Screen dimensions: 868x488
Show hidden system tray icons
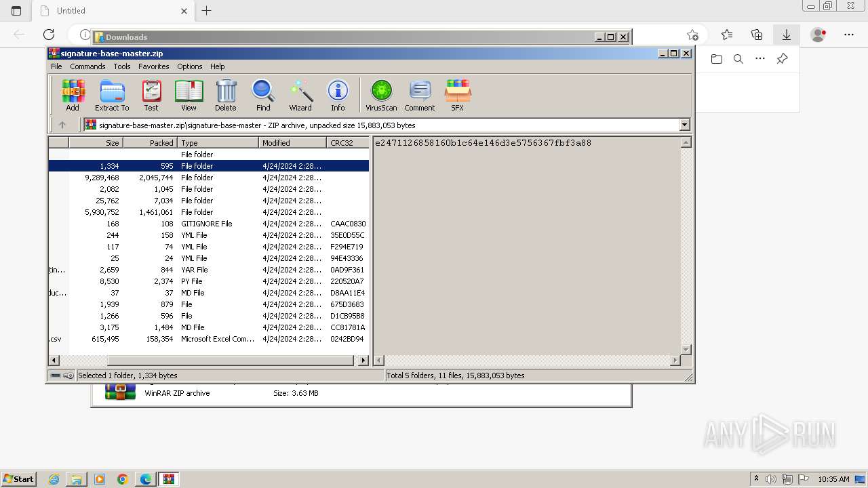point(756,479)
